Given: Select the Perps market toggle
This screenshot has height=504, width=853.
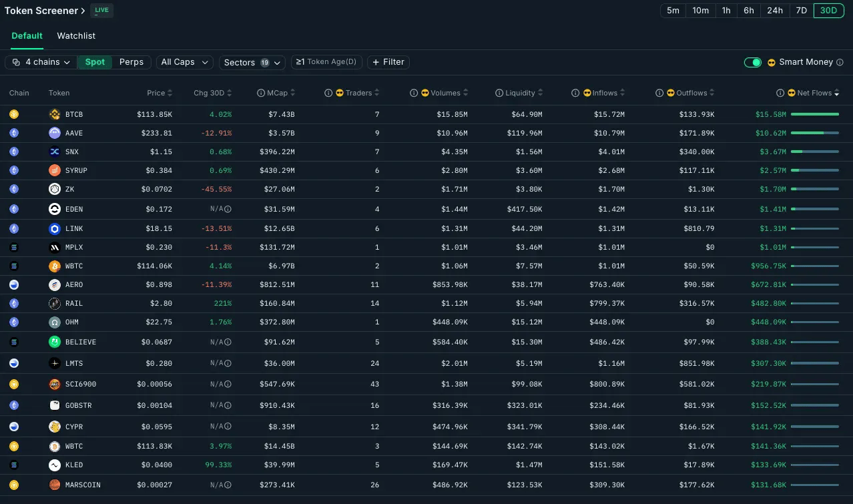Looking at the screenshot, I should coord(131,62).
